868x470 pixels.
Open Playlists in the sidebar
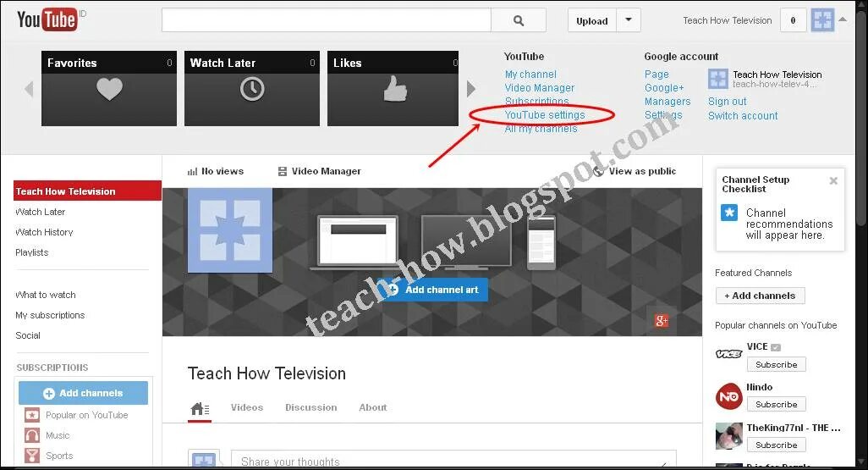tap(31, 252)
